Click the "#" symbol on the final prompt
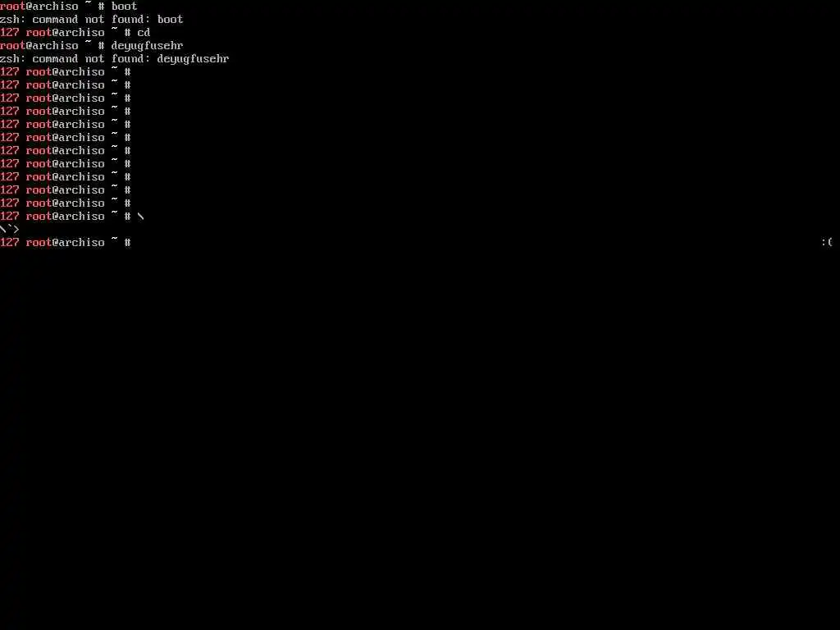840x630 pixels. pyautogui.click(x=127, y=243)
